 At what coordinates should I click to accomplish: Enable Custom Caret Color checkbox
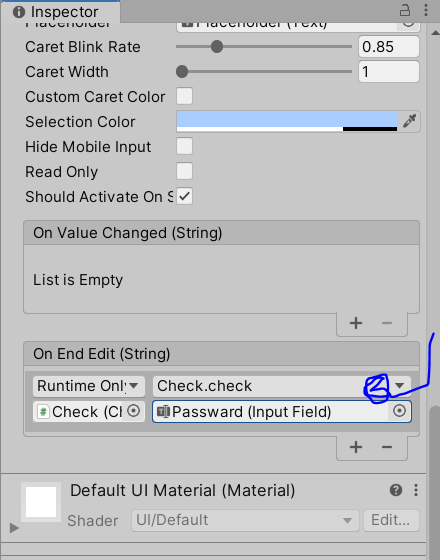pos(184,96)
